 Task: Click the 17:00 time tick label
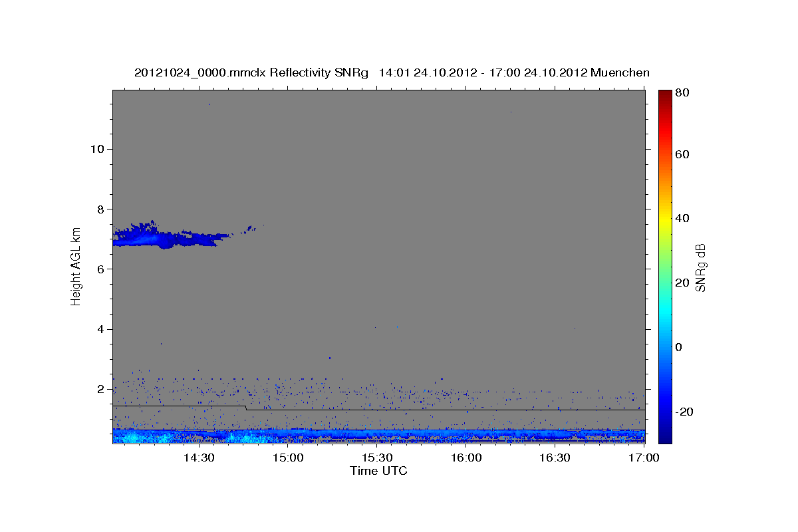click(x=644, y=458)
